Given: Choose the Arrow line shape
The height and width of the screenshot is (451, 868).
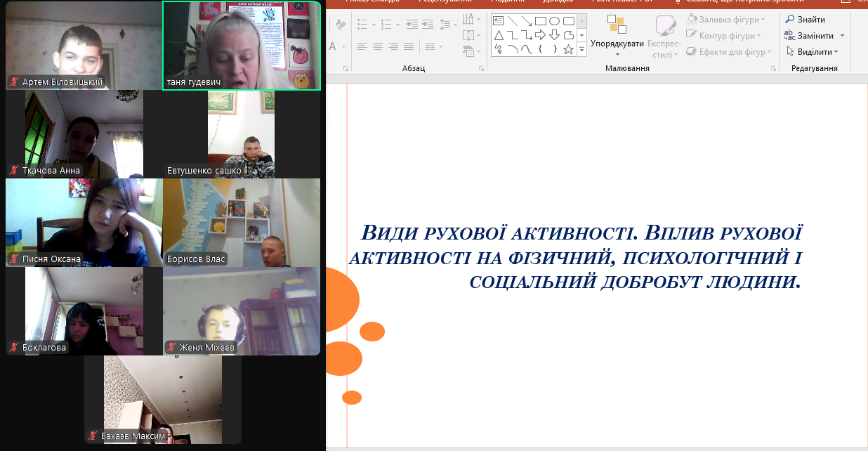Looking at the screenshot, I should tap(527, 20).
